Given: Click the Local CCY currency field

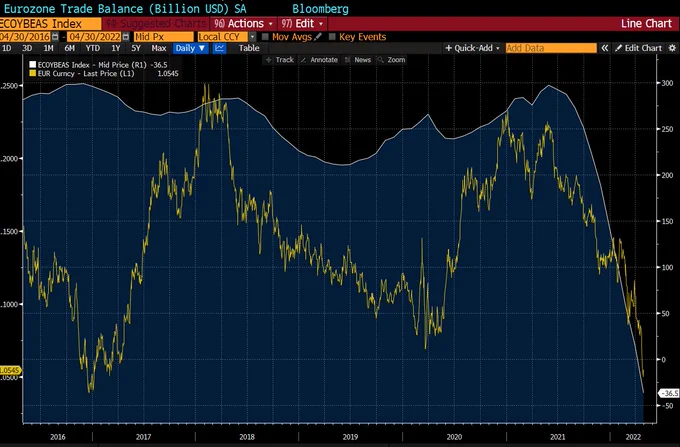Looking at the screenshot, I should 222,37.
